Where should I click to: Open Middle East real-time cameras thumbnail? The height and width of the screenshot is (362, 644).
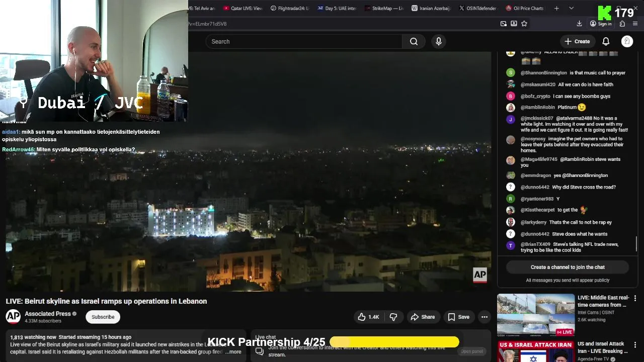click(536, 315)
